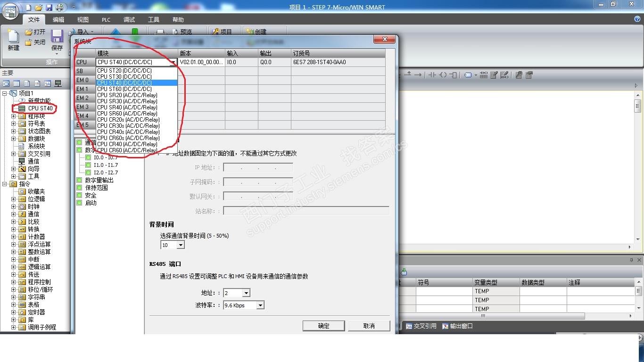Click the STEP 7 application menu button
The image size is (644, 362).
(10, 11)
